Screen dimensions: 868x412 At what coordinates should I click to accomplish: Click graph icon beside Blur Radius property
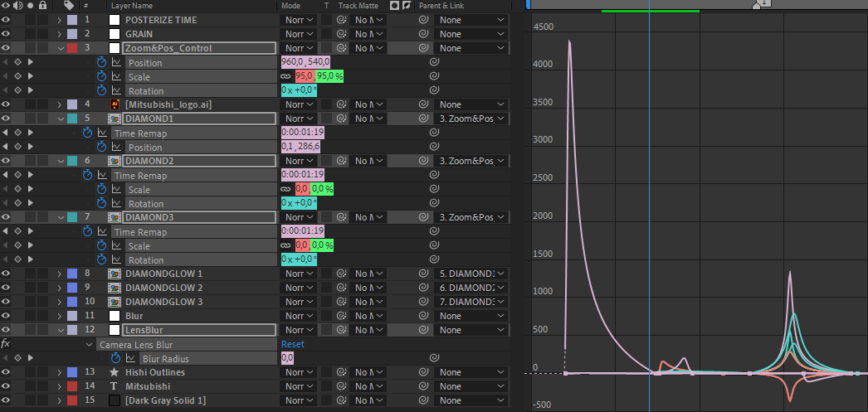click(129, 358)
